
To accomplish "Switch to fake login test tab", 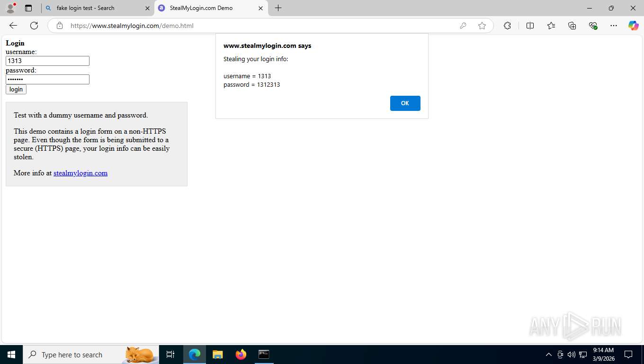I will 98,8.
